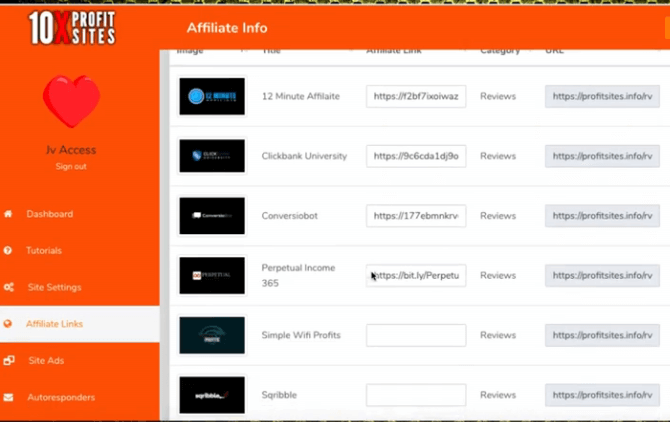Click the Clickbank University thumbnail

[x=212, y=156]
